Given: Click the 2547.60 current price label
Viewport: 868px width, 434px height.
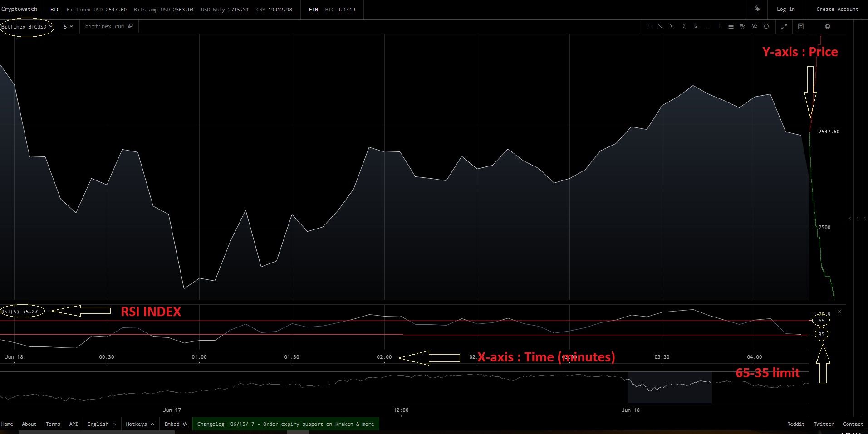Looking at the screenshot, I should tap(829, 132).
